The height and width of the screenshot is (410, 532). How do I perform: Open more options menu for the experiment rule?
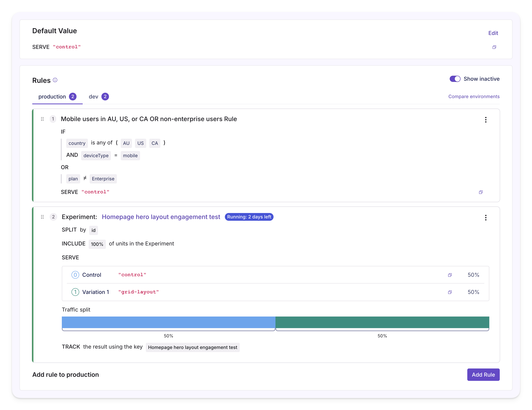485,217
